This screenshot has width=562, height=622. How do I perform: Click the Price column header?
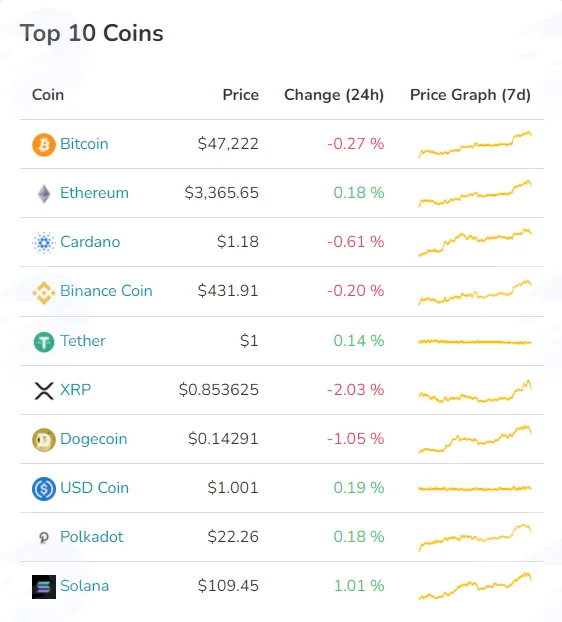click(241, 95)
